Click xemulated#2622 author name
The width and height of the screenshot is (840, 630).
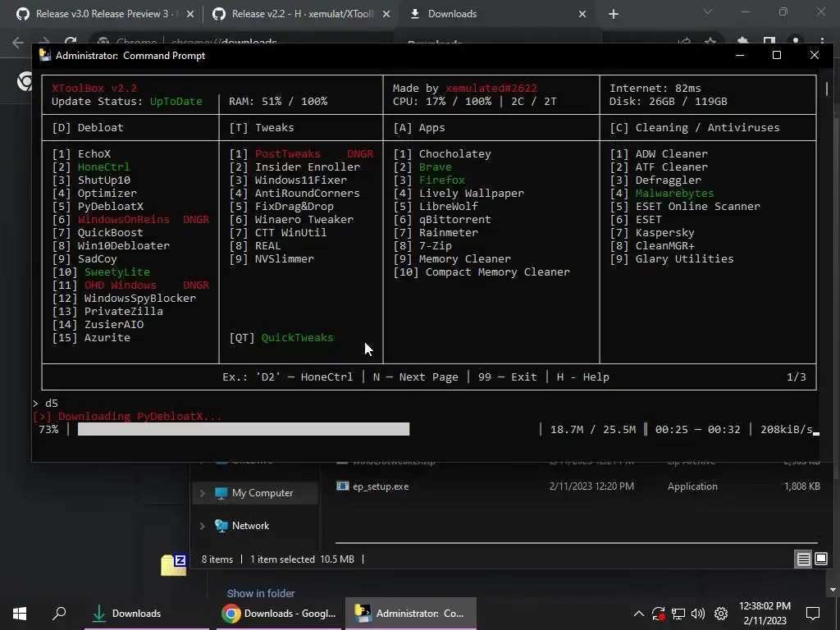pyautogui.click(x=491, y=89)
